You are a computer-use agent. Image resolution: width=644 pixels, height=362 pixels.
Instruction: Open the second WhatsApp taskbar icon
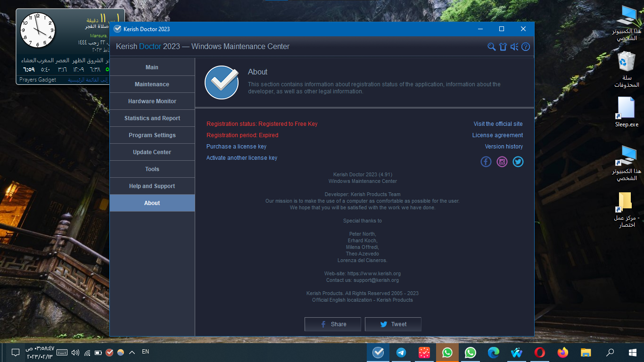471,352
